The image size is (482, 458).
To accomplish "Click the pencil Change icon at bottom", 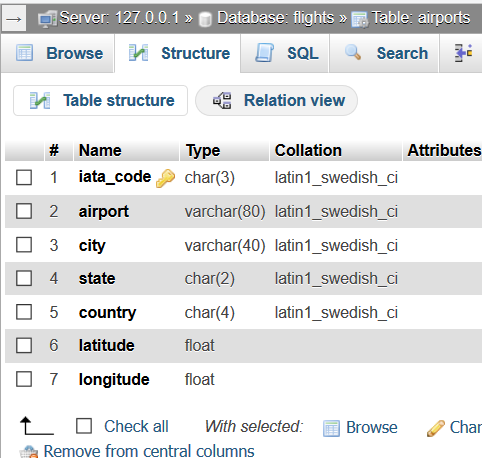I will (436, 428).
